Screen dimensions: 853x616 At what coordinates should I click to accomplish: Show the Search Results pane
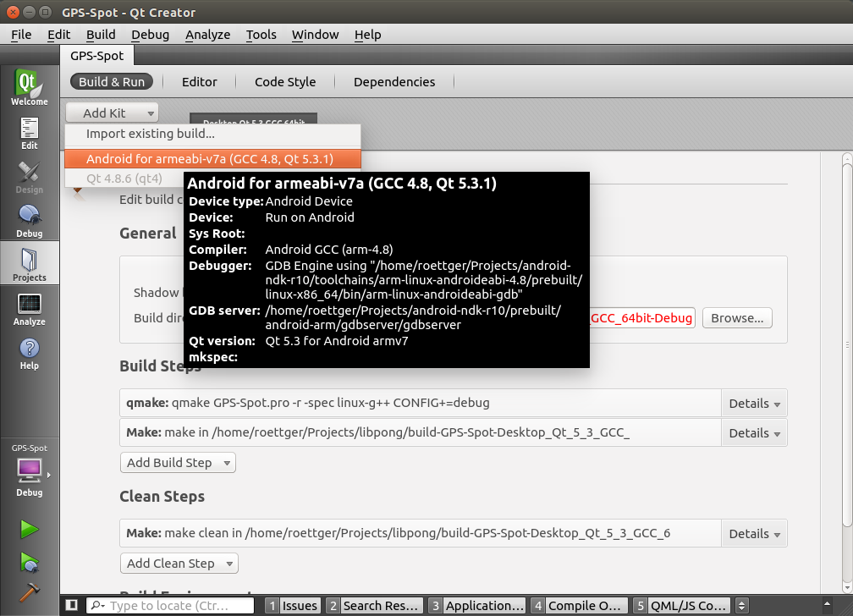(x=374, y=605)
